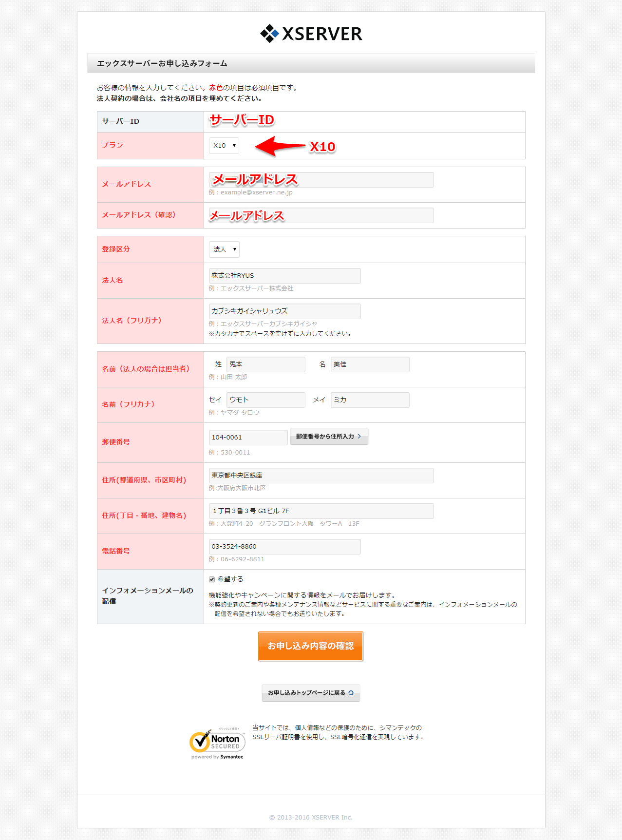
Task: Focus the 住所 prefecture and city field
Action: pyautogui.click(x=321, y=476)
